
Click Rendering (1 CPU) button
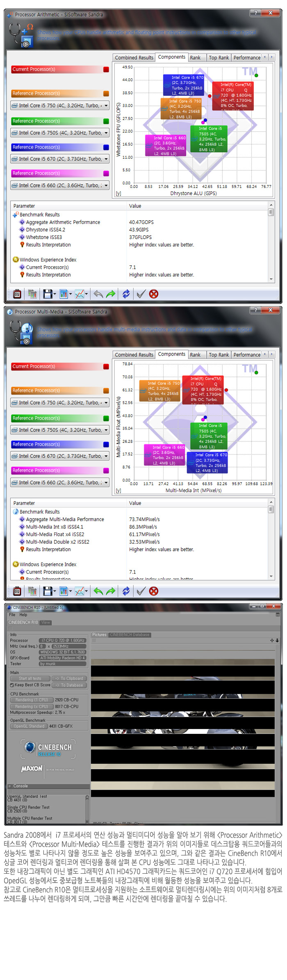click(32, 699)
